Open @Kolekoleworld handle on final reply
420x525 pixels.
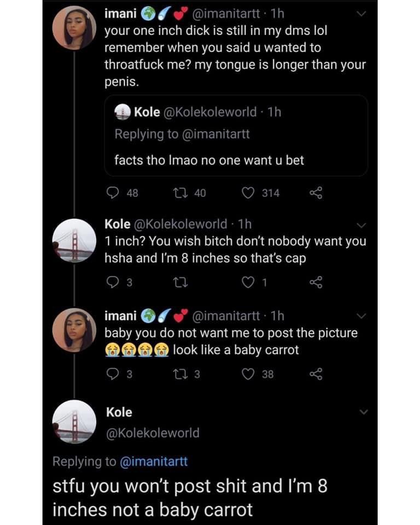[x=153, y=433]
